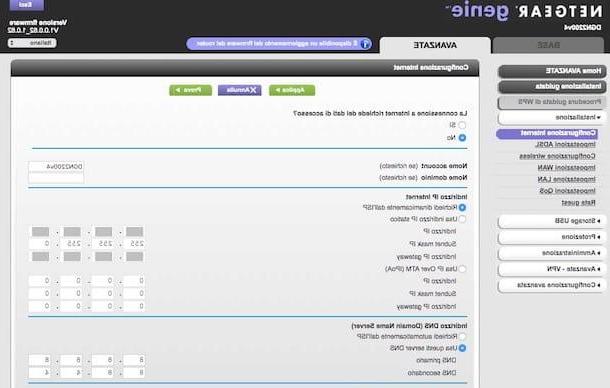Collapse the Installazione sidebar section
Viewport: 610px width, 388px height.
(552, 117)
